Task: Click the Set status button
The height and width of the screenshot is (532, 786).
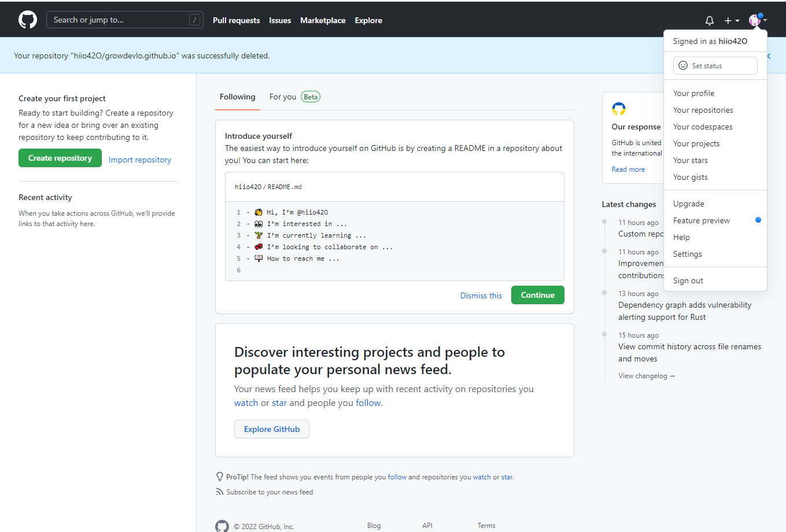Action: (715, 65)
